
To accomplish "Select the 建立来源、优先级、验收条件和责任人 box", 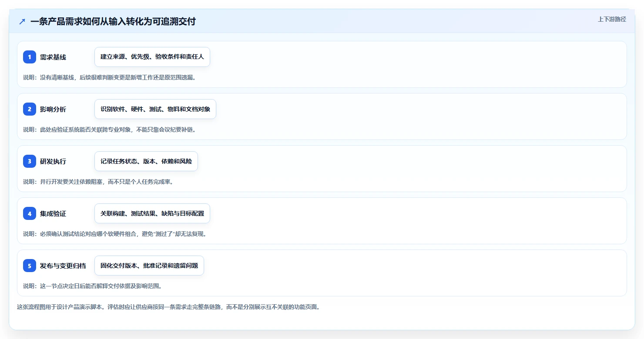I will coord(152,57).
